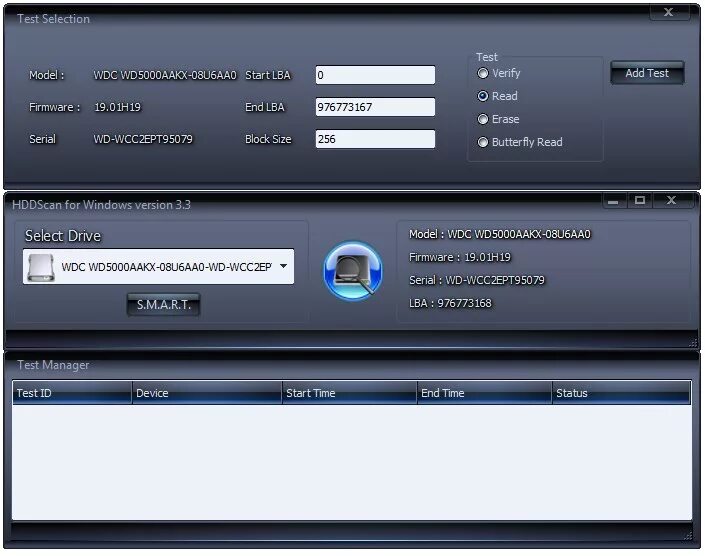This screenshot has width=705, height=556.
Task: Click Serial : WD-WCC2EPT95079 in main window
Action: pos(477,280)
